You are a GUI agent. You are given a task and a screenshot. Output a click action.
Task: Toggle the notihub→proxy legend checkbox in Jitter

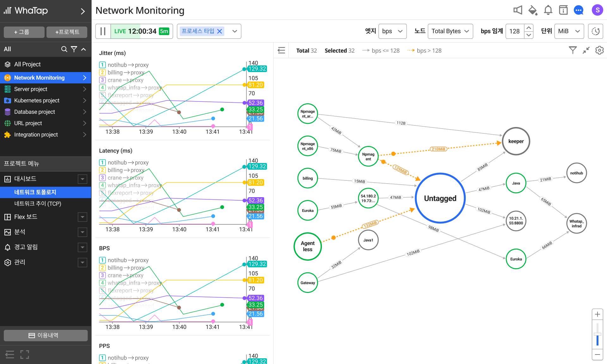pos(102,65)
